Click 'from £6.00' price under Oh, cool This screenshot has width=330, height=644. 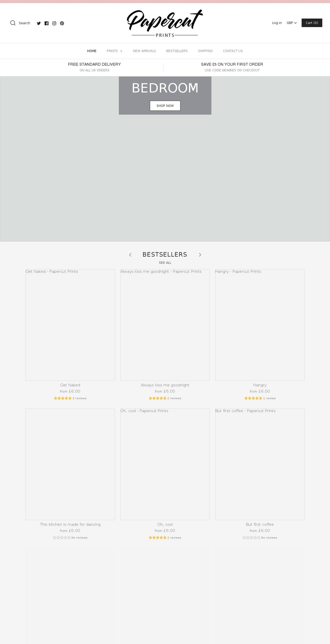click(165, 531)
